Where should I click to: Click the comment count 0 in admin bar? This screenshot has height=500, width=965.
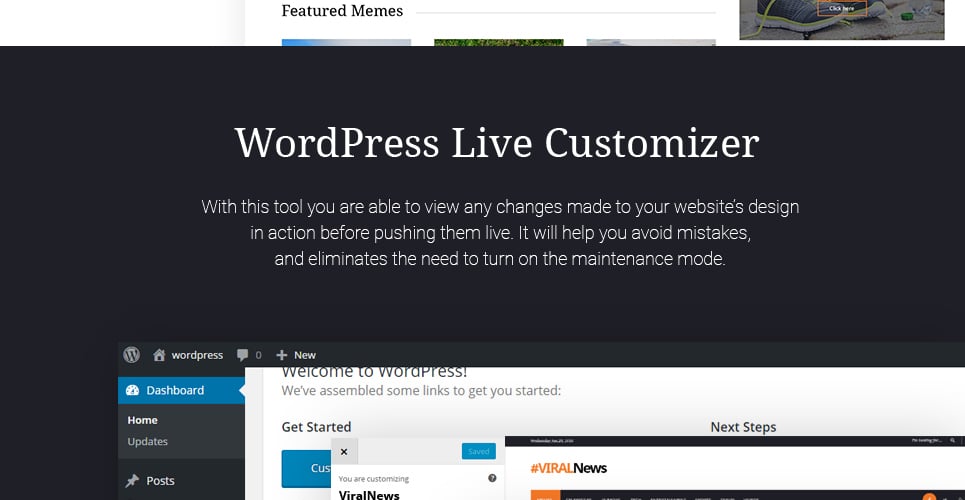click(x=258, y=355)
